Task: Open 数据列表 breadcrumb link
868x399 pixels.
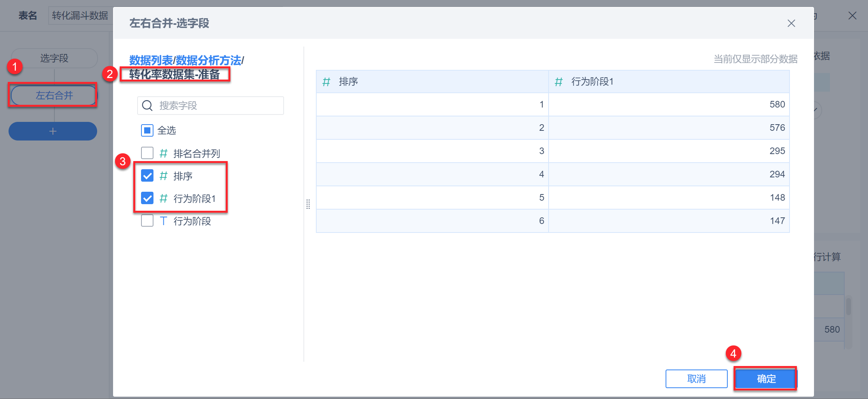Action: (151, 60)
